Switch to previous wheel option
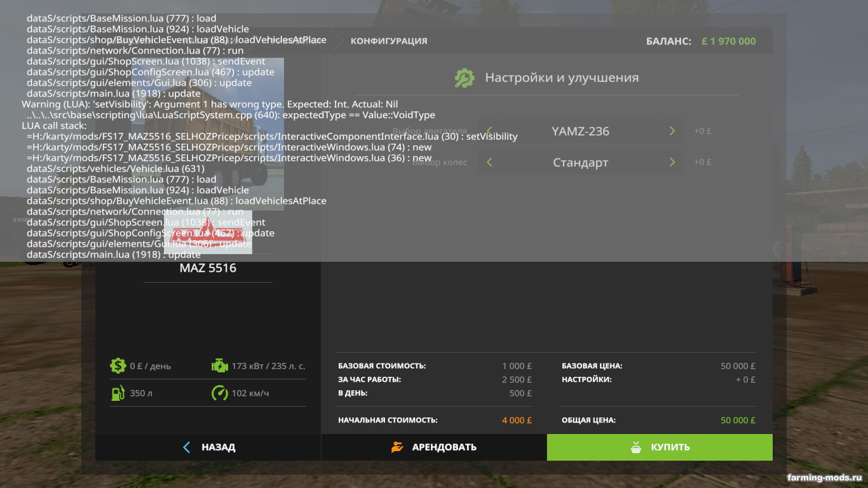Image resolution: width=868 pixels, height=488 pixels. tap(489, 163)
